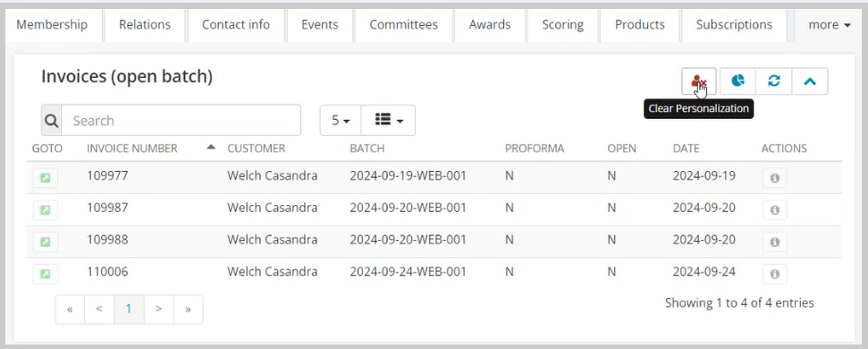The image size is (868, 349).
Task: Click invoice number 109977
Action: 107,175
